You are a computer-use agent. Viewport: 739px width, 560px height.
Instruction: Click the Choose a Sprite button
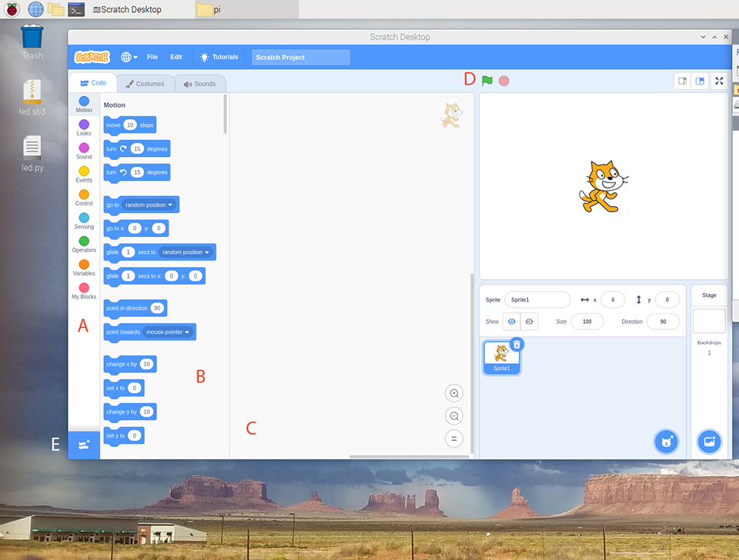coord(667,442)
